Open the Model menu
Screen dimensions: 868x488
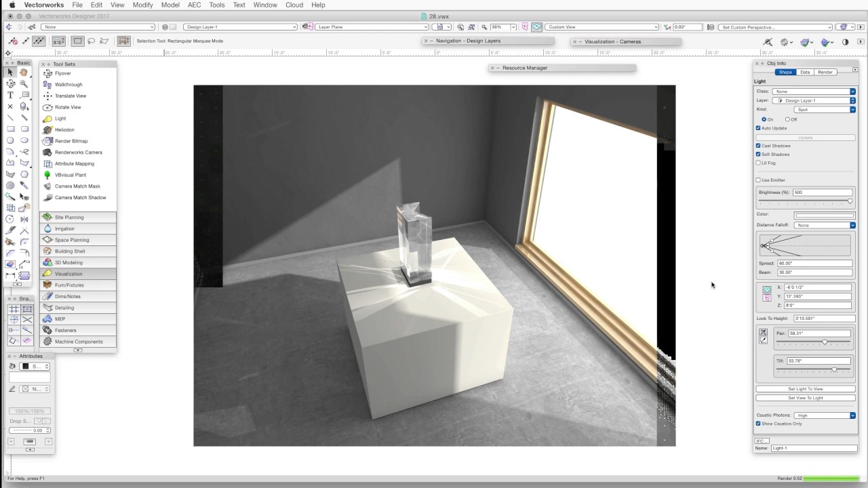(170, 5)
